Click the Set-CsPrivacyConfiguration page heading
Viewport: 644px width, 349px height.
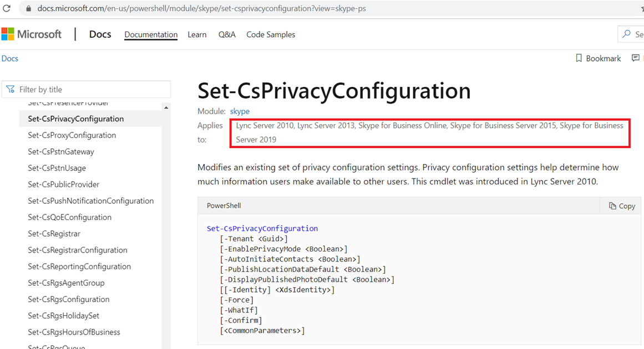point(334,91)
